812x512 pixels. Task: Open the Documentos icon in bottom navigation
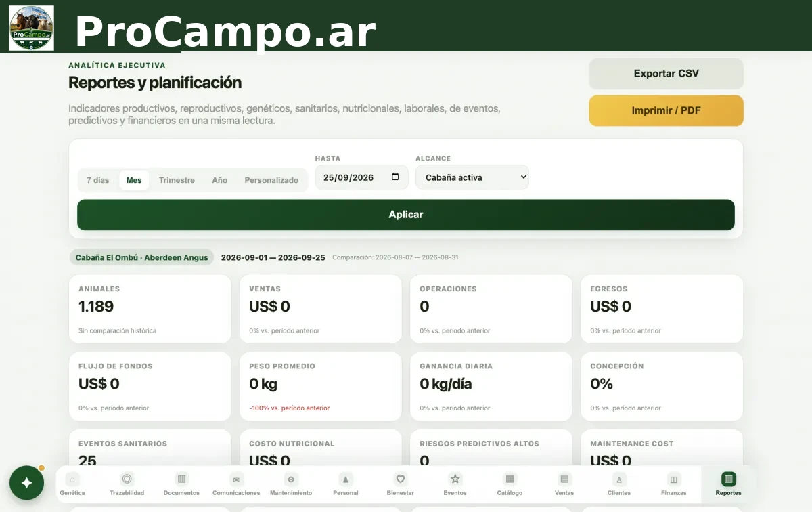[x=182, y=479]
